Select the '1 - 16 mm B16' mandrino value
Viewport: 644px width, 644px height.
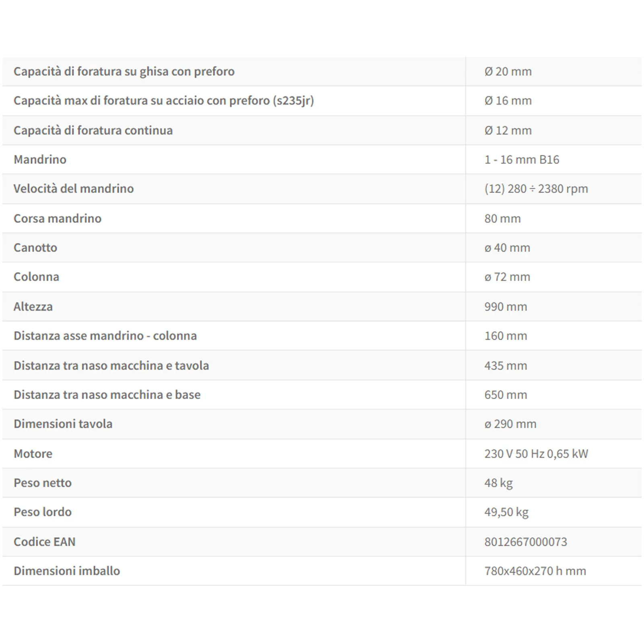[x=522, y=159]
